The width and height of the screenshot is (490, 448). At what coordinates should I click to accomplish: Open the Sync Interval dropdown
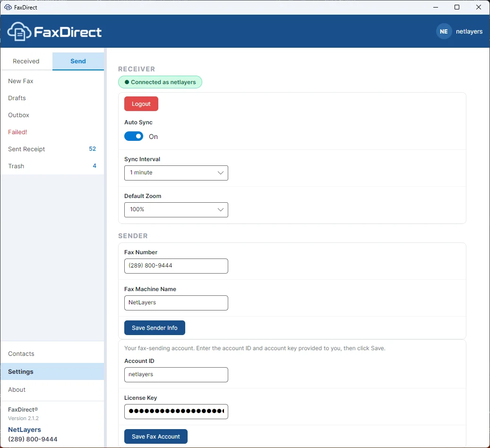176,173
